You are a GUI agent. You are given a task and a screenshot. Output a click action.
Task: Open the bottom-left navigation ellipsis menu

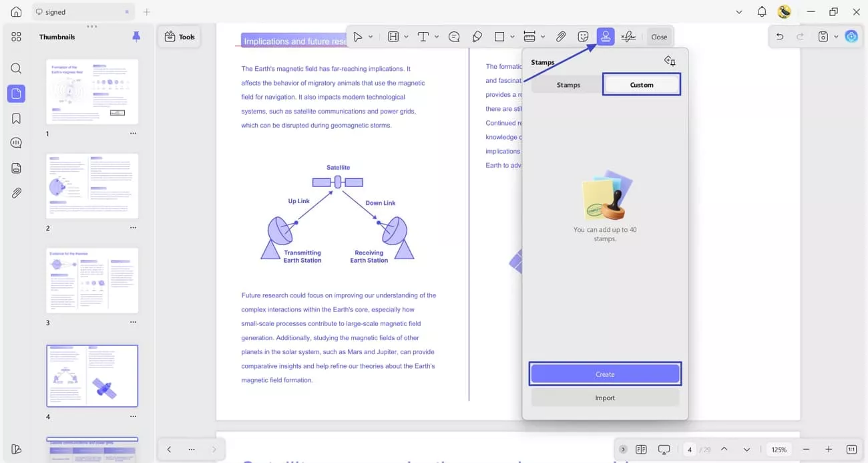192,450
